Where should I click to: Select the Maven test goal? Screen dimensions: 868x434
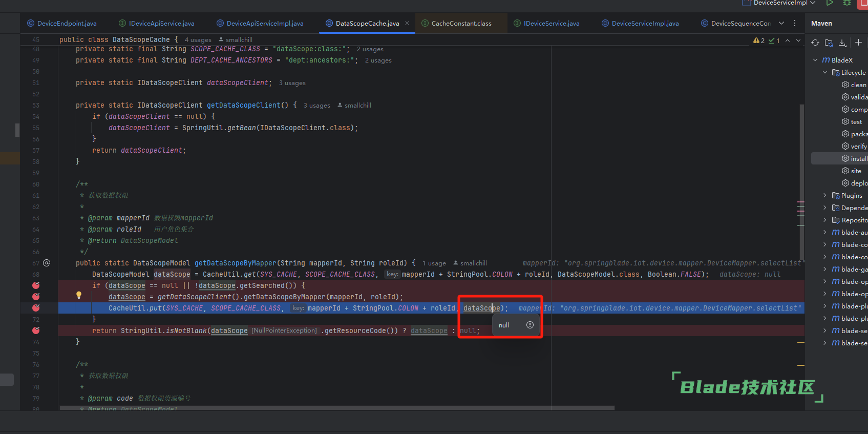click(x=852, y=121)
